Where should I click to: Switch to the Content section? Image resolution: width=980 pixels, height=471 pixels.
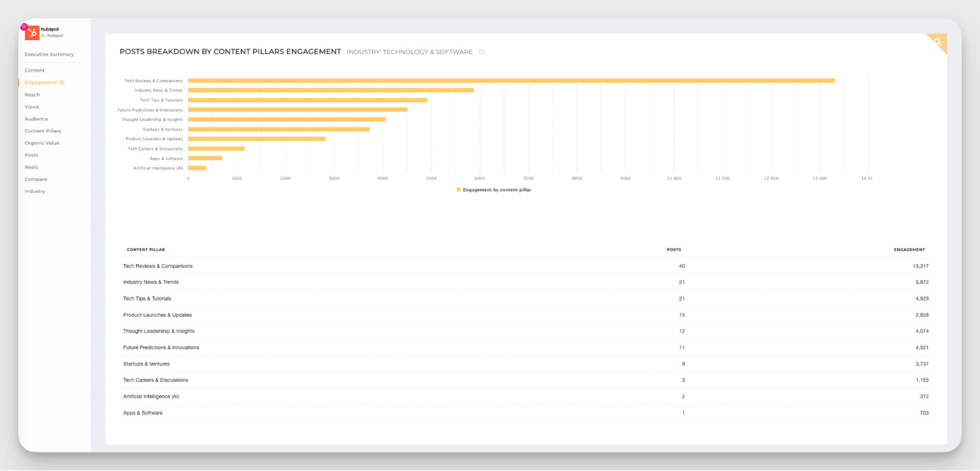click(x=34, y=70)
